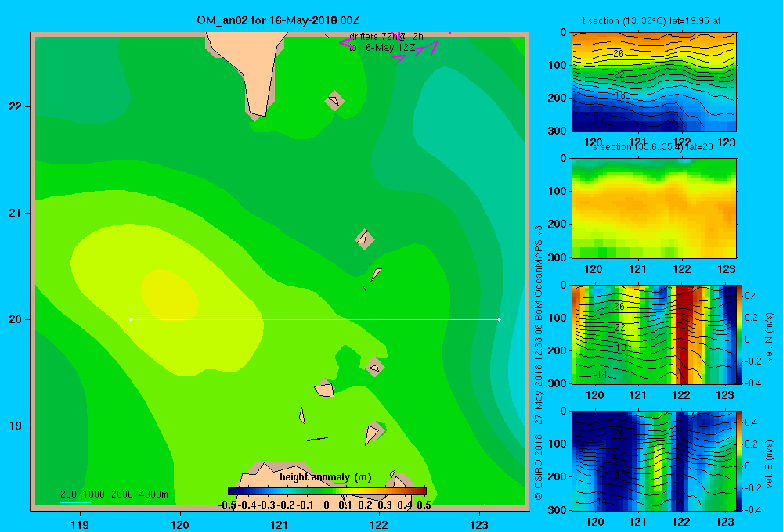Click the 0.4 label on the vel. N scale
This screenshot has width=783, height=532.
pos(751,296)
